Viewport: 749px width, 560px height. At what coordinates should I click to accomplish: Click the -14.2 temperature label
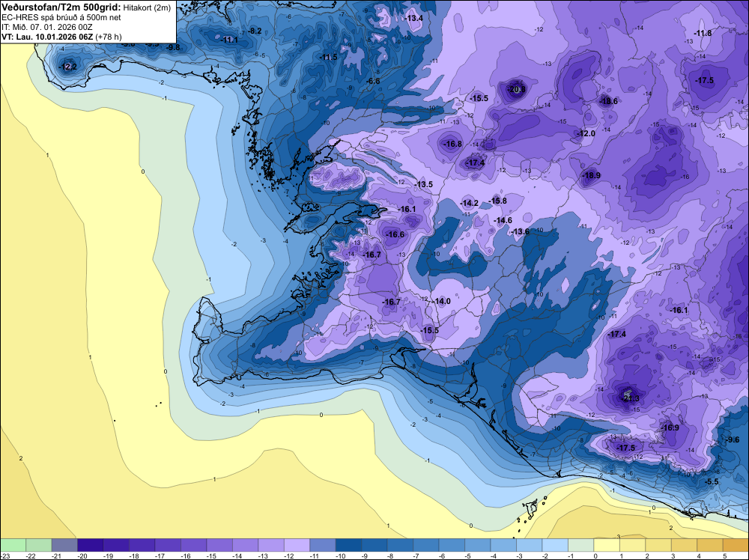coord(469,204)
